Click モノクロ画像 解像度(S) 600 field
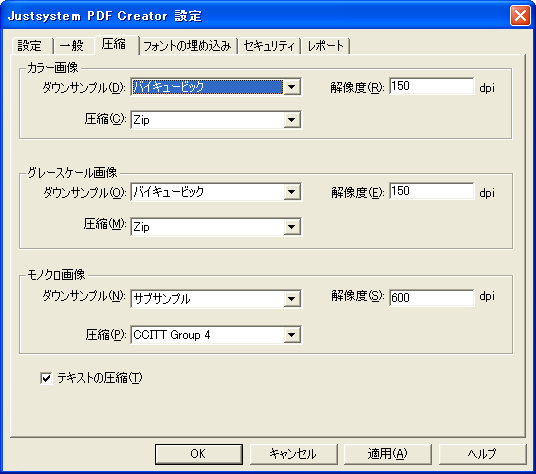 [x=431, y=298]
